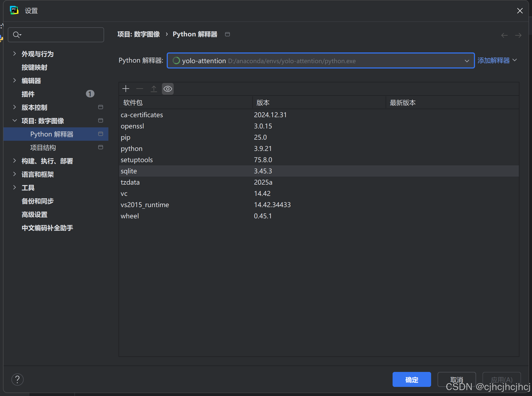Select 插件 in settings tree

[28, 94]
